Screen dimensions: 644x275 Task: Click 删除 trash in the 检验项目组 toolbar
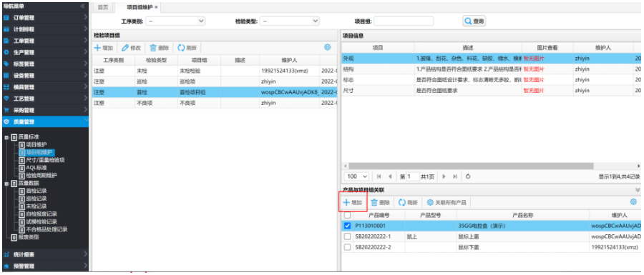point(159,48)
